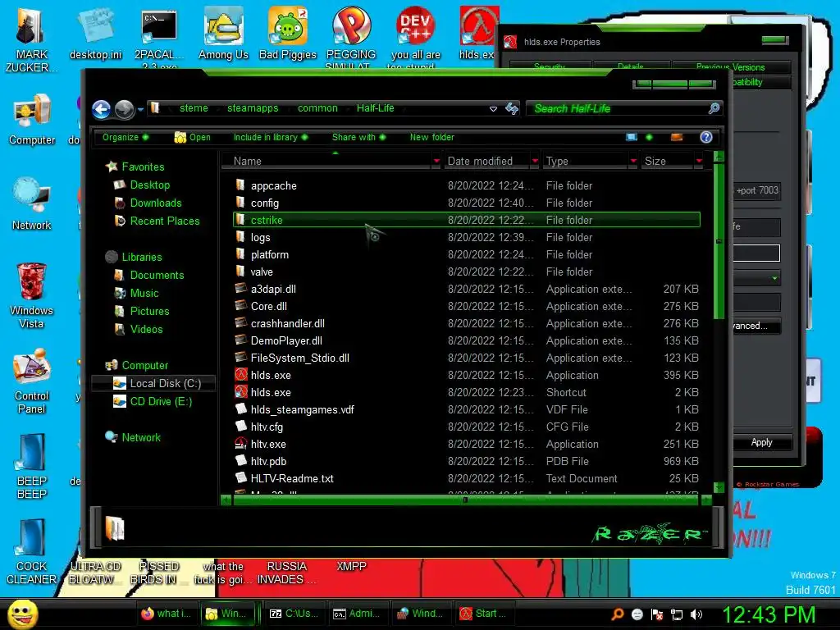Select HLTV-Readme.txt file

[292, 478]
